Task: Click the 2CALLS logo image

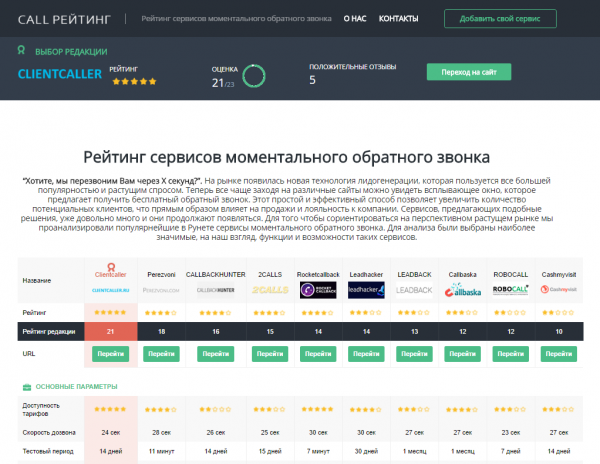Action: pyautogui.click(x=270, y=290)
